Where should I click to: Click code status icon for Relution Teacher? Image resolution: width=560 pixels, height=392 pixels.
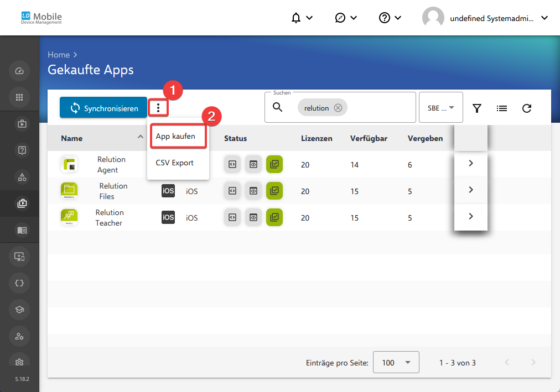232,217
